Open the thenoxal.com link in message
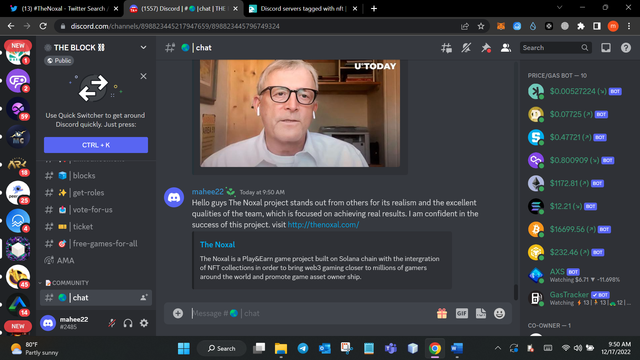640x360 pixels. (x=323, y=224)
